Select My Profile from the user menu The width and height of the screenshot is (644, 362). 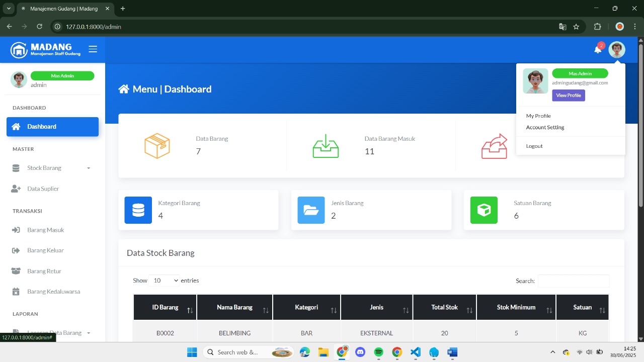(x=538, y=116)
